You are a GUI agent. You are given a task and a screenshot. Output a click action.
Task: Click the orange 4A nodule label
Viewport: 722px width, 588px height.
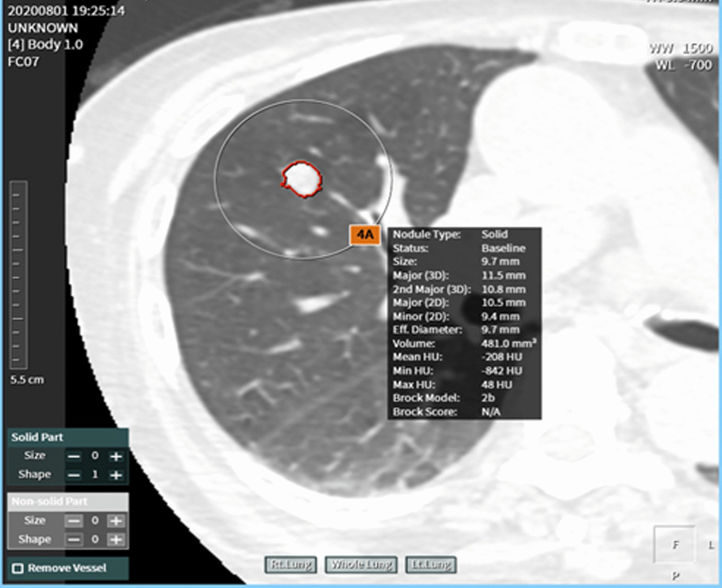click(365, 235)
